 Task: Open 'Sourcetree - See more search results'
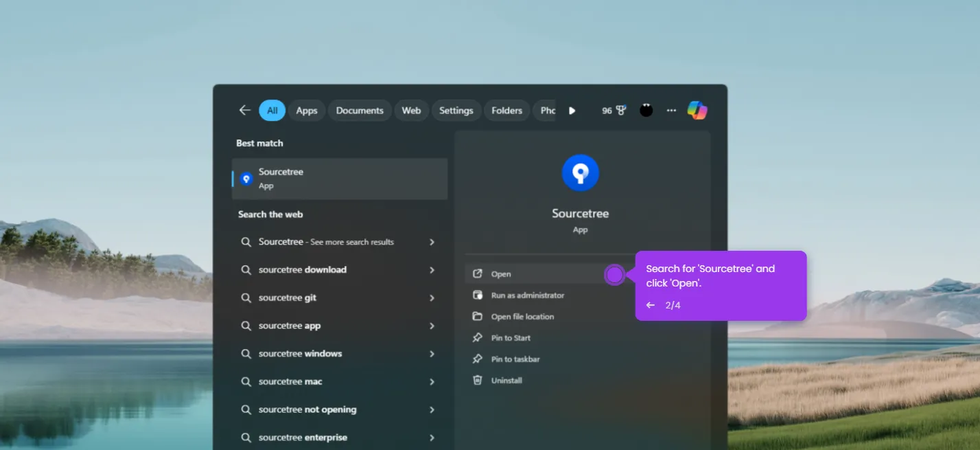coord(340,242)
